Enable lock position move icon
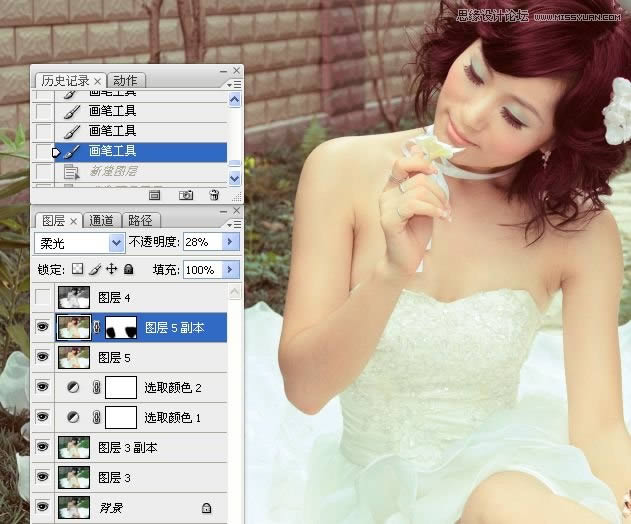The height and width of the screenshot is (524, 631). [110, 270]
